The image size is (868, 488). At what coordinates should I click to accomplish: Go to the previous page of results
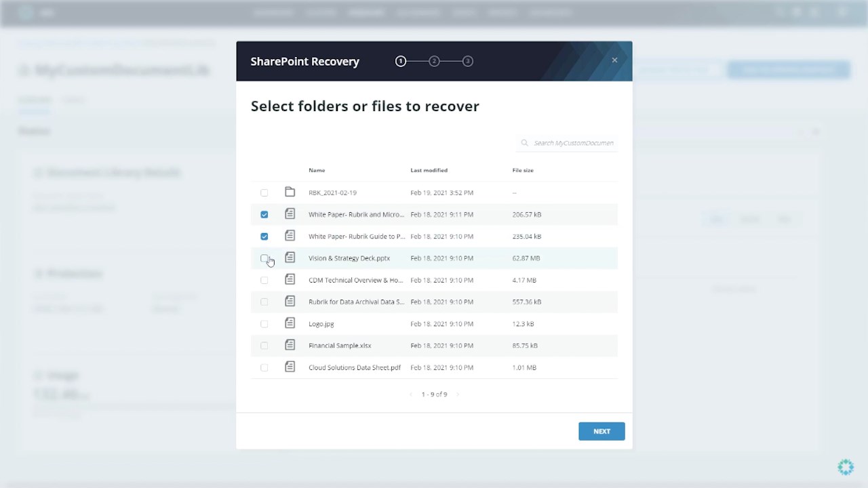[410, 394]
